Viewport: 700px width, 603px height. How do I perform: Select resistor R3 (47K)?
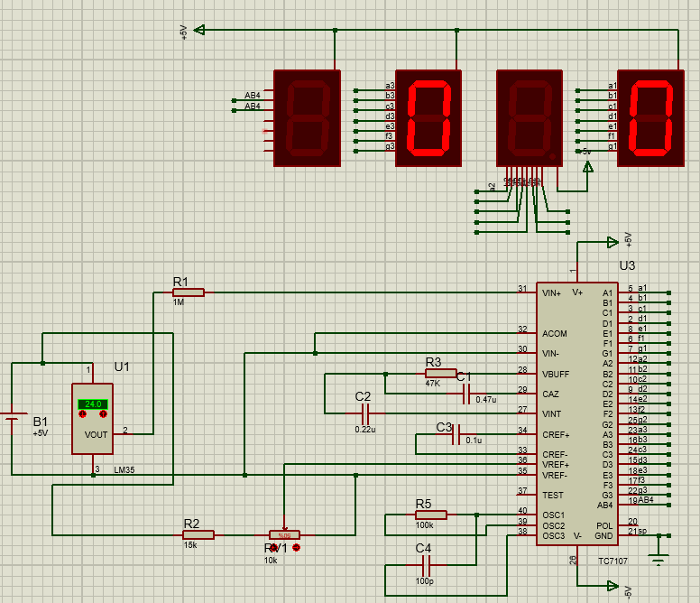tap(441, 374)
